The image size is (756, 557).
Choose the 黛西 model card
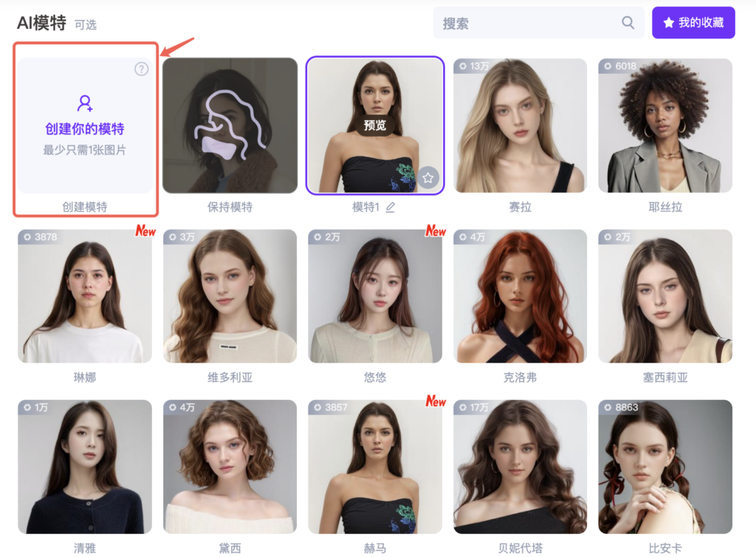(x=230, y=466)
